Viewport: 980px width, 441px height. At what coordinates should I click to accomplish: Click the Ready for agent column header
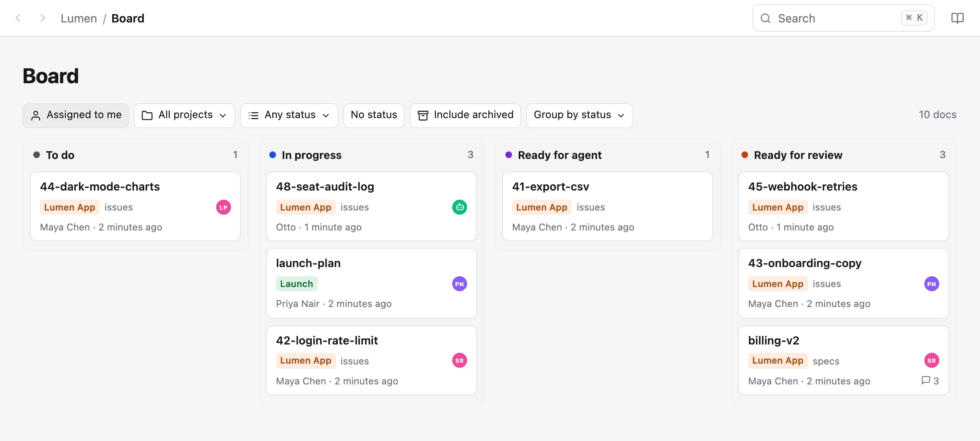pos(608,155)
